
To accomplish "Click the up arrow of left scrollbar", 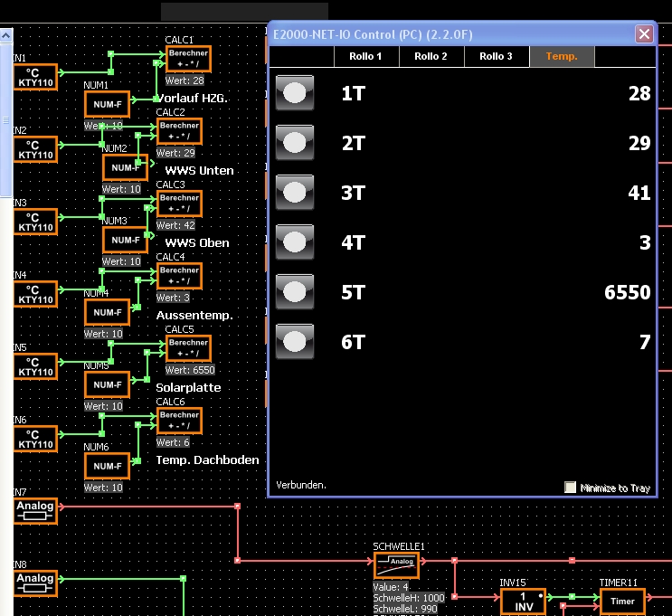I will point(5,35).
